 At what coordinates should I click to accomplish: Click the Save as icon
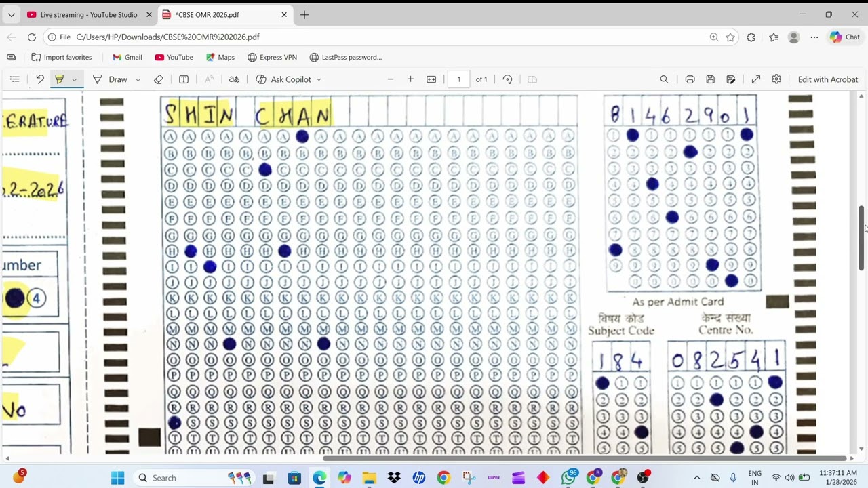click(x=730, y=79)
